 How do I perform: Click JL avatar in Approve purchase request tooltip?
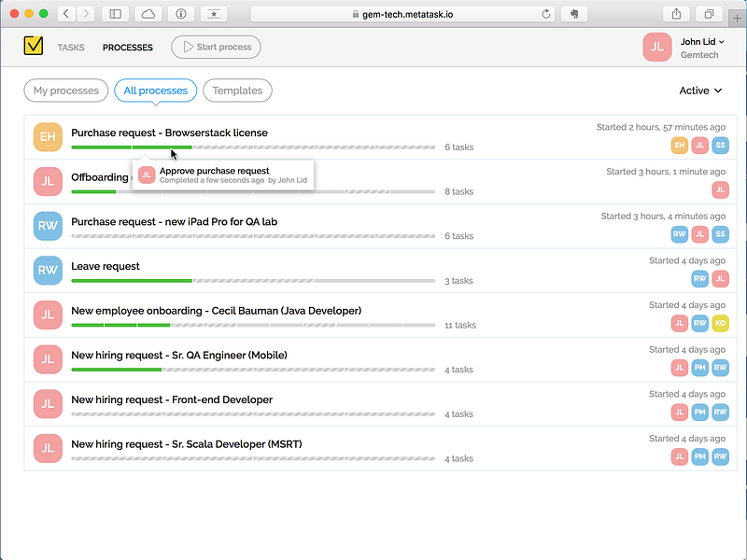[147, 175]
